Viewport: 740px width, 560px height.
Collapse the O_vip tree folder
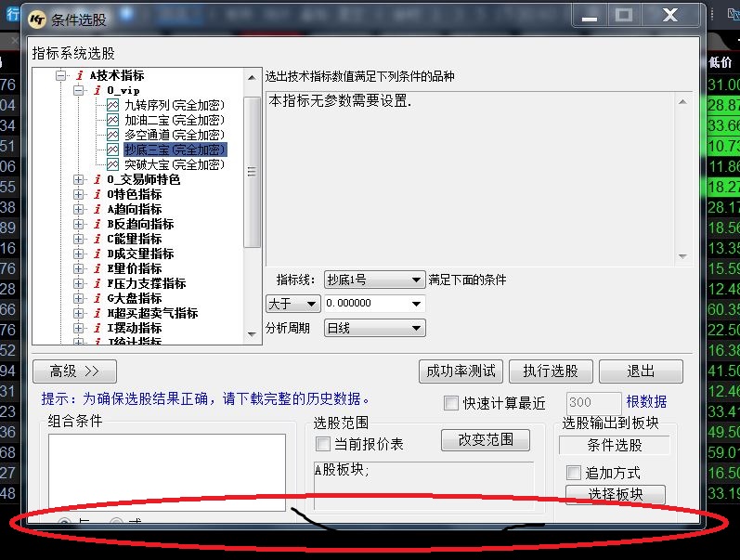pyautogui.click(x=79, y=90)
